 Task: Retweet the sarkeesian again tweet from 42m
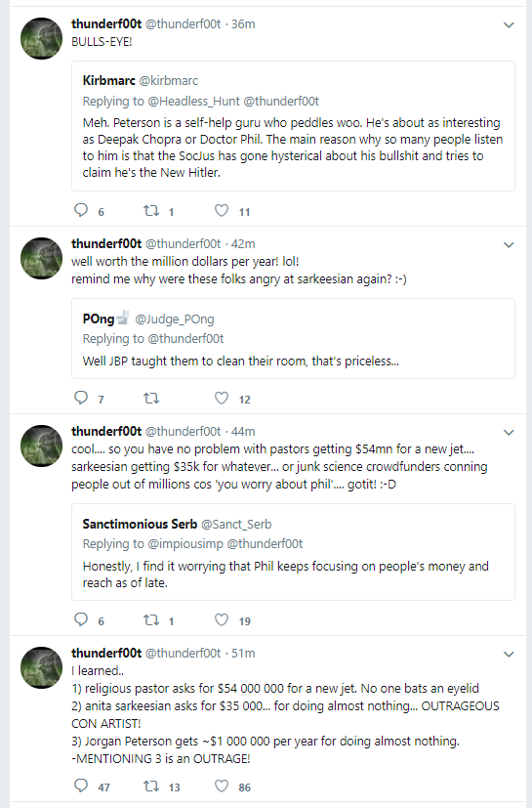click(x=151, y=398)
